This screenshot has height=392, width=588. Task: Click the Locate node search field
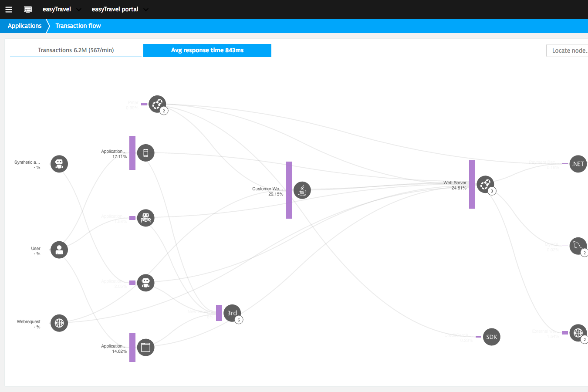click(x=568, y=51)
